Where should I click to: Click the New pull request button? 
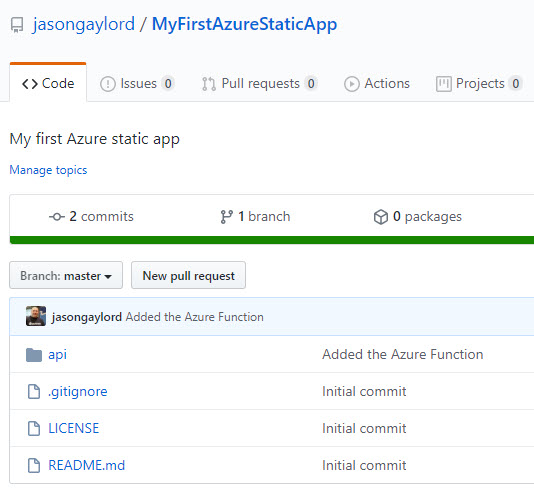188,275
